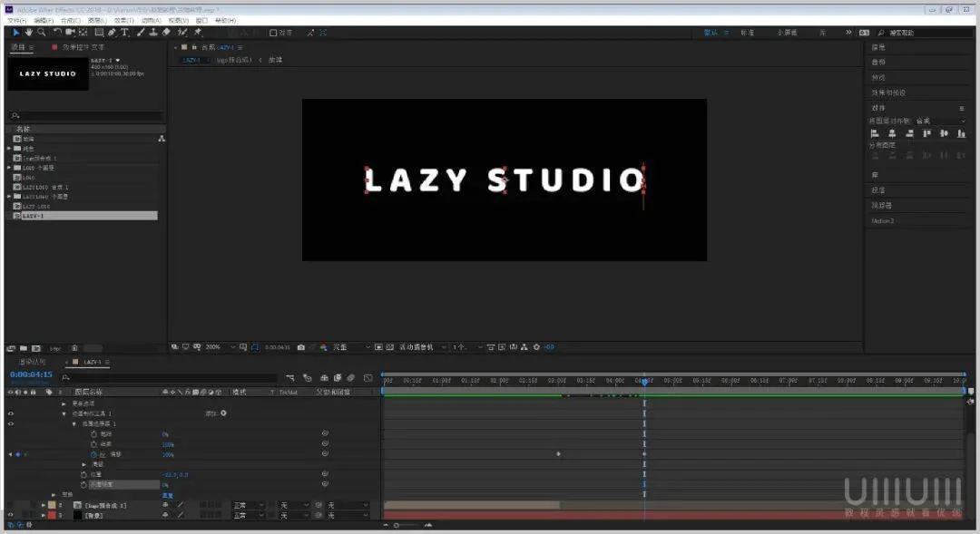Switch to the 小屏幕 workspace
The height and width of the screenshot is (534, 980).
point(787,33)
